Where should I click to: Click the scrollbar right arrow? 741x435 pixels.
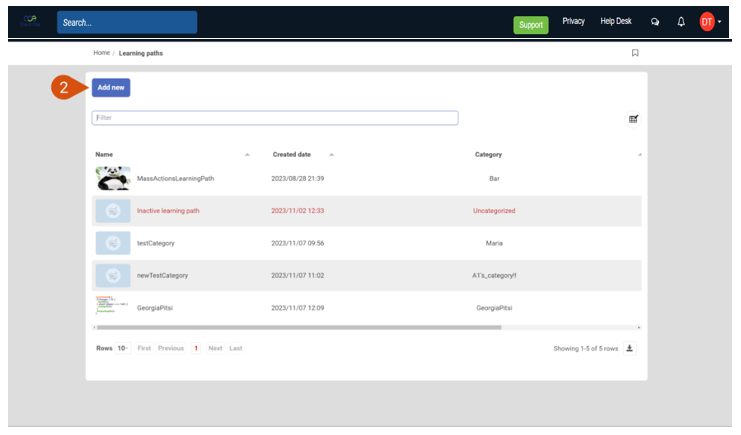coord(639,327)
